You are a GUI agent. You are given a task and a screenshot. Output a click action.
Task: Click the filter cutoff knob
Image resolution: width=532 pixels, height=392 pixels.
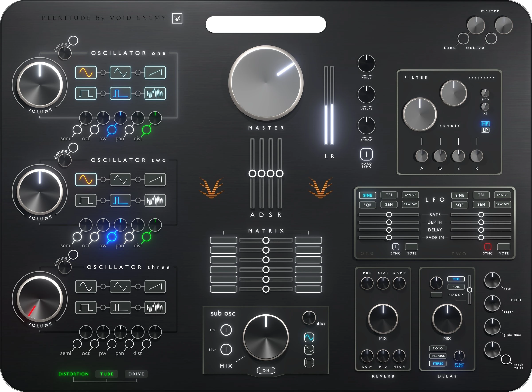coord(420,114)
